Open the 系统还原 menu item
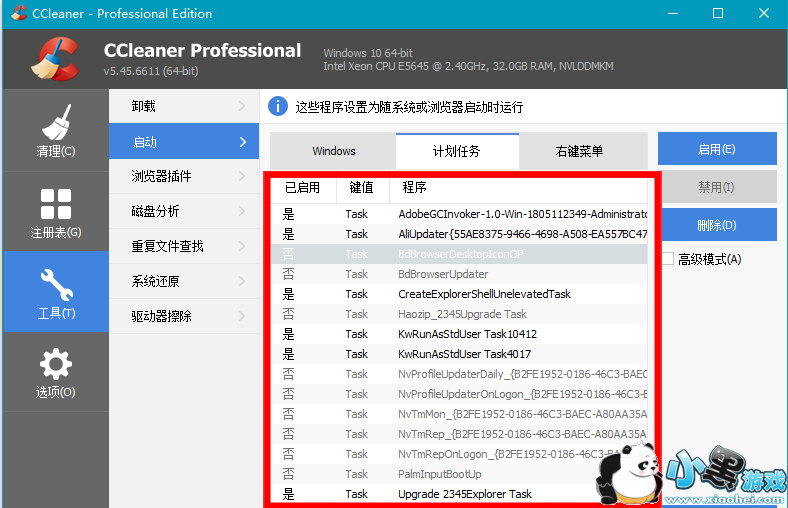This screenshot has width=788, height=508. pyautogui.click(x=184, y=281)
